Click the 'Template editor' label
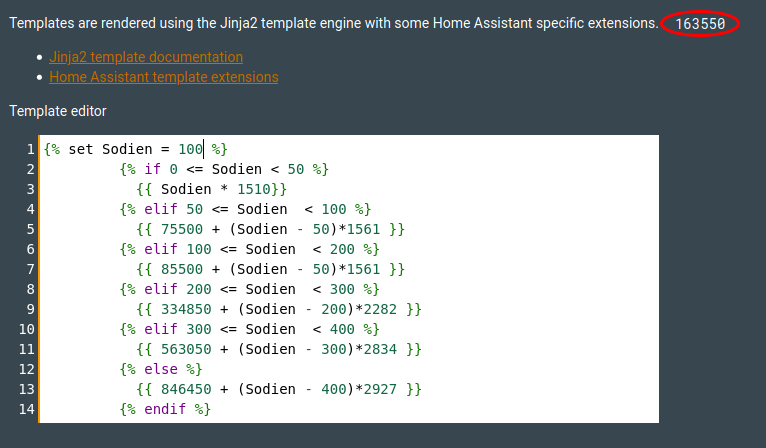 coord(58,111)
